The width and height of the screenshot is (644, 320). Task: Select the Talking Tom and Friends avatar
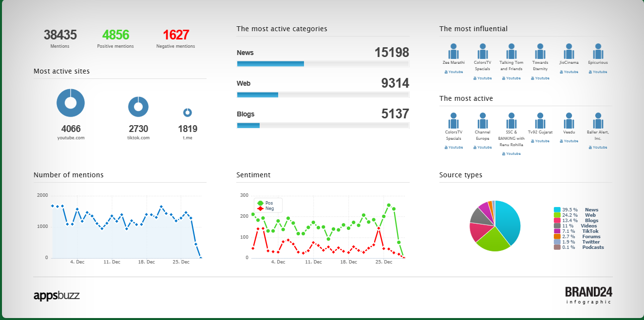(x=511, y=51)
